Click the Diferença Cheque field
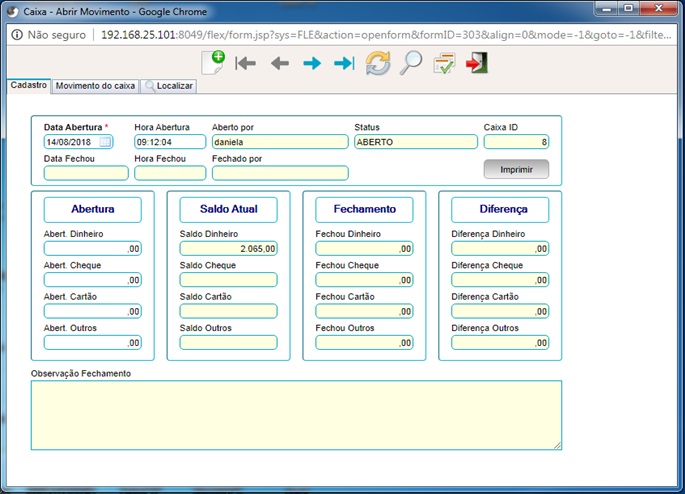 tap(500, 280)
